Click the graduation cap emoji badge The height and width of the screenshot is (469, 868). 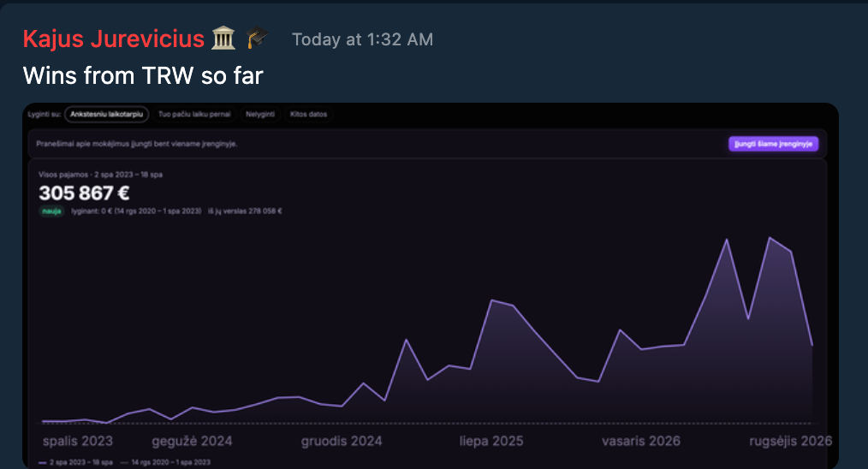coord(257,39)
